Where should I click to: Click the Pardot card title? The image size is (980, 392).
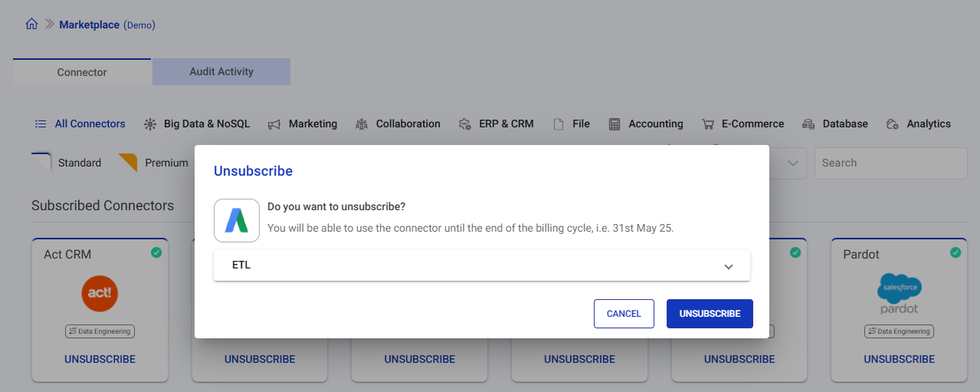coord(861,254)
